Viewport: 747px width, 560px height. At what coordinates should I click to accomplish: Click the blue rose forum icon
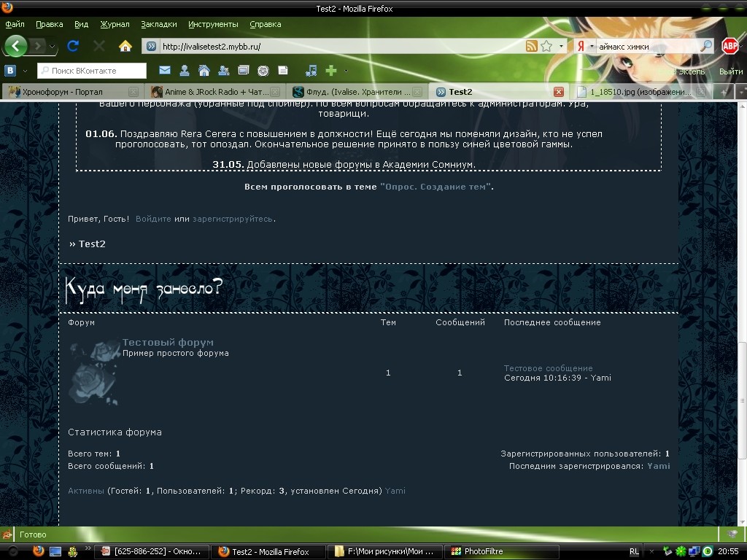(94, 372)
